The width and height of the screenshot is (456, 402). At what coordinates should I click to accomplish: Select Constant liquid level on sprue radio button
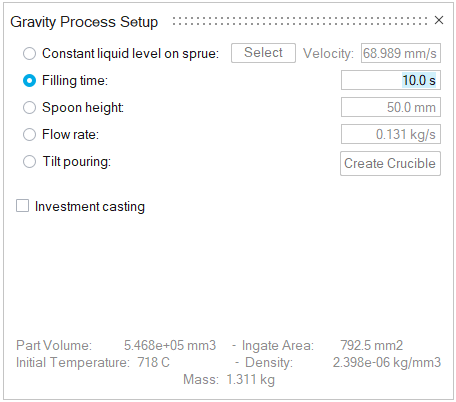29,53
